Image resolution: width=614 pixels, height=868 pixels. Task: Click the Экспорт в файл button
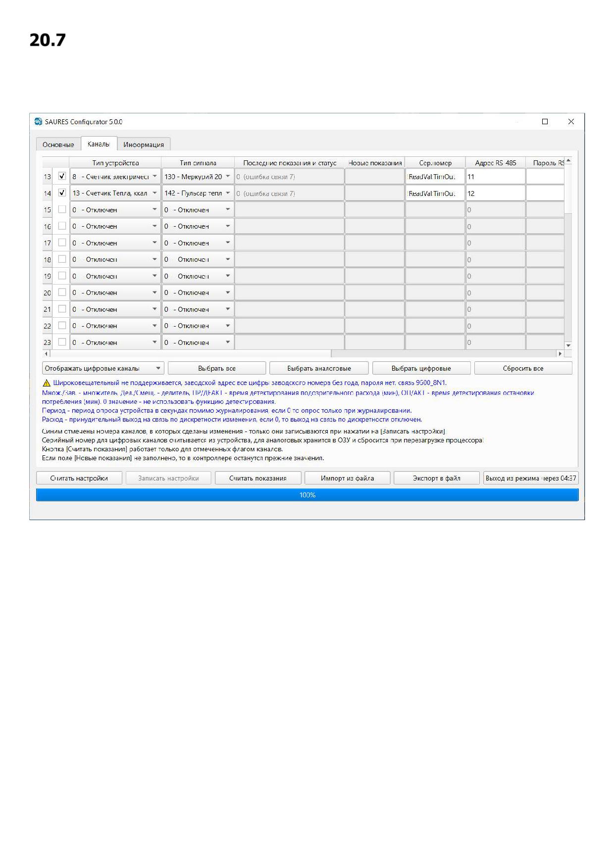pos(437,478)
